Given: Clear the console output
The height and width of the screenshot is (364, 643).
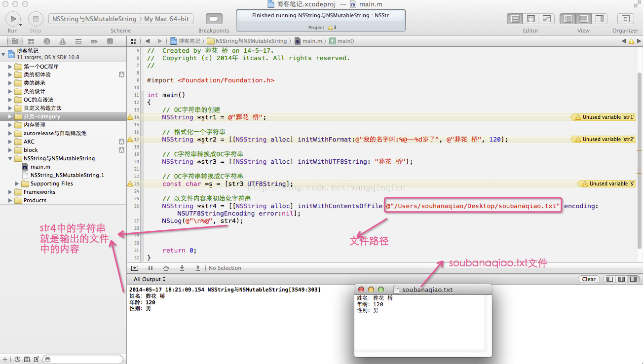Looking at the screenshot, I should coord(589,279).
